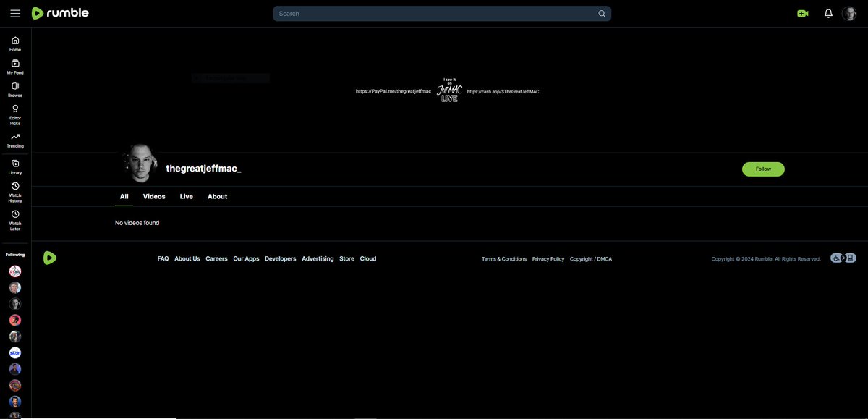Click the green upload camera icon

tap(802, 13)
